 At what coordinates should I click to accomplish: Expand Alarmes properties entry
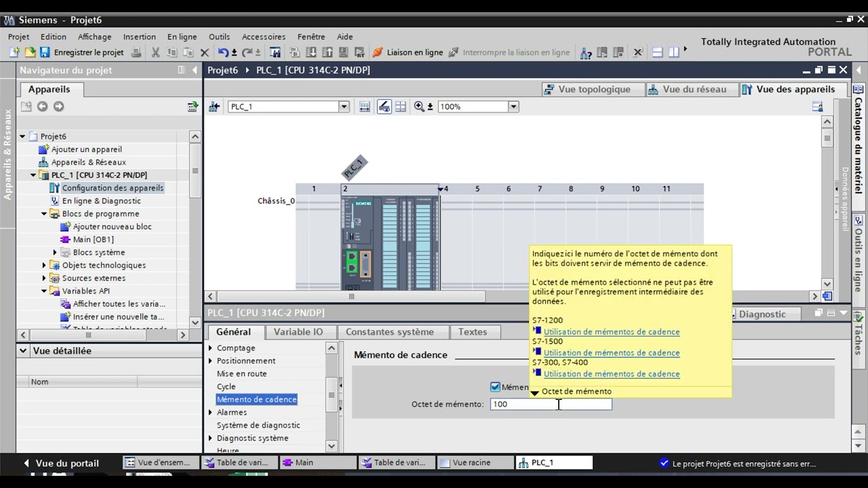pyautogui.click(x=211, y=412)
